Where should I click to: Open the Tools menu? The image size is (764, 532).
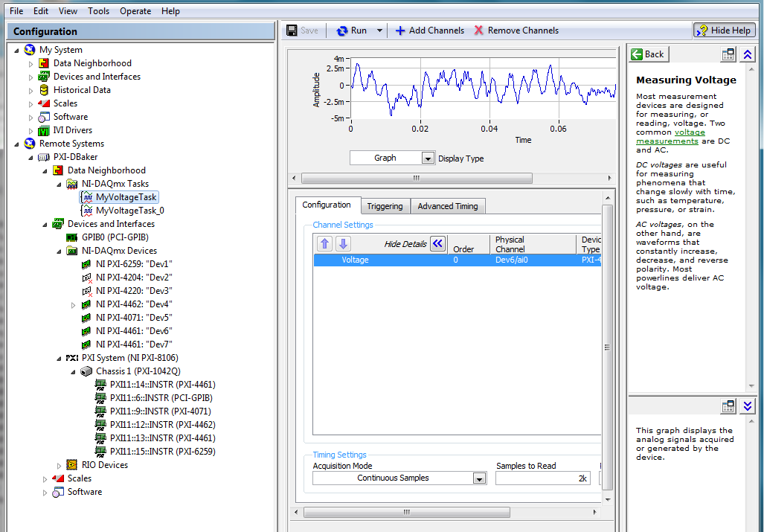click(x=98, y=11)
